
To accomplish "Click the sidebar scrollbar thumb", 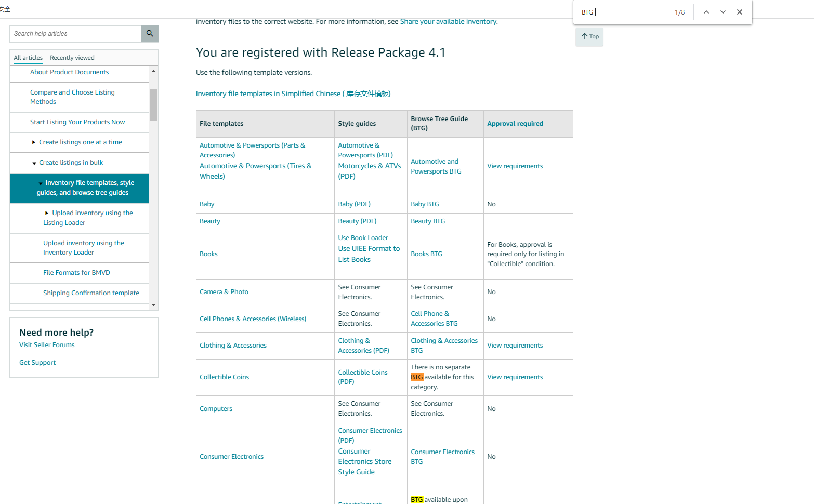I will coord(153,104).
